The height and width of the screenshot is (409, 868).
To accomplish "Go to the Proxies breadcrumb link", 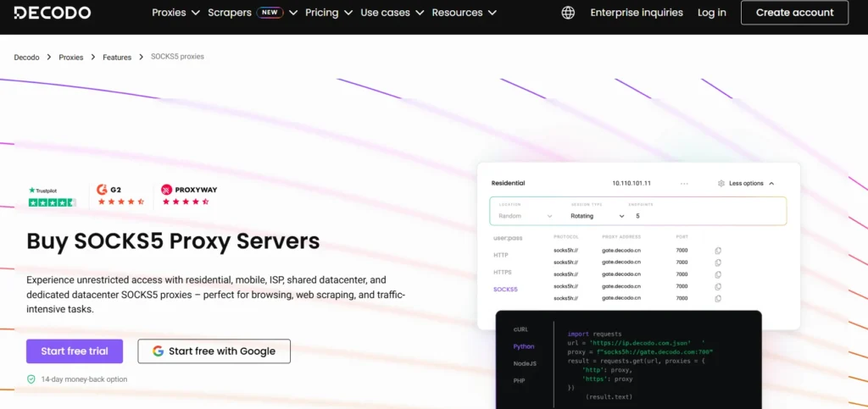I will pos(71,57).
